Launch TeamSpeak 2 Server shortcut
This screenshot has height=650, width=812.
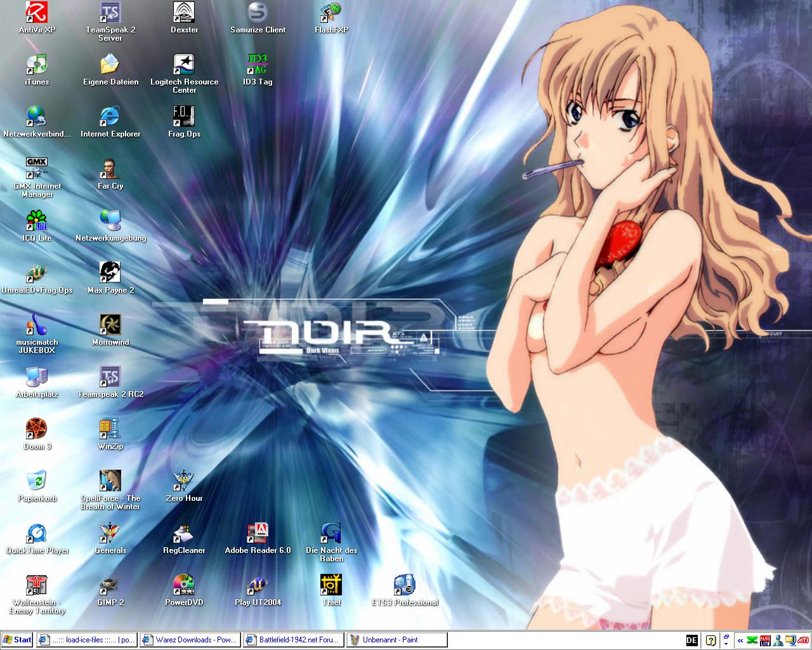tap(110, 22)
